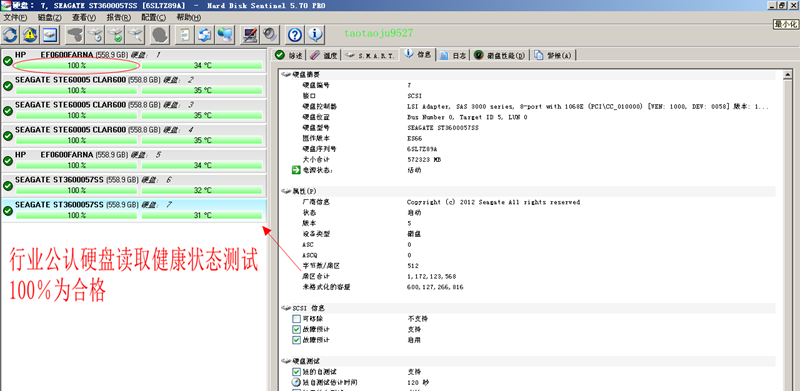Select SEAGATE STE60005 CLAR600 disk 2 entry
Image resolution: width=800 pixels, height=391 pixels.
point(134,85)
